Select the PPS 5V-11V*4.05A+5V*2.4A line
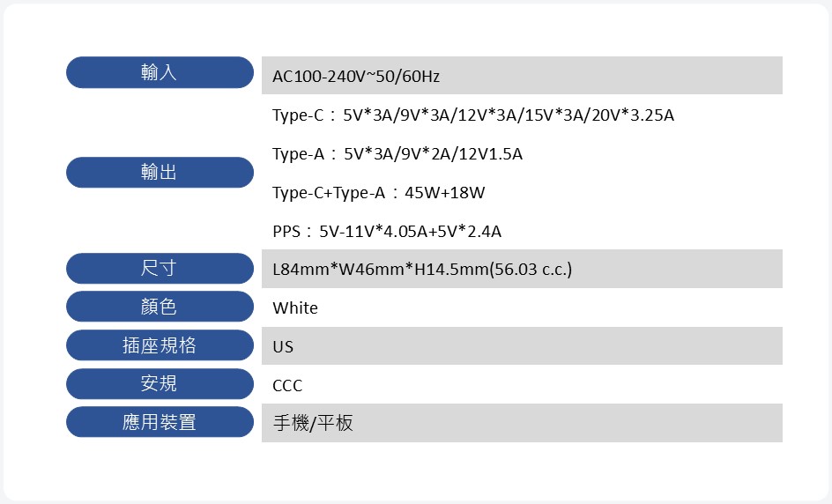 (387, 232)
